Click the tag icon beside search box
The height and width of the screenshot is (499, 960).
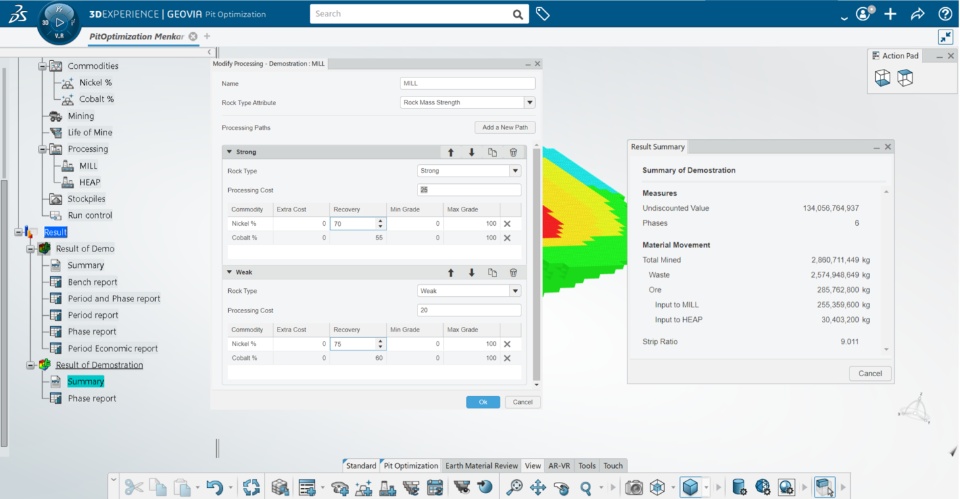(x=542, y=13)
